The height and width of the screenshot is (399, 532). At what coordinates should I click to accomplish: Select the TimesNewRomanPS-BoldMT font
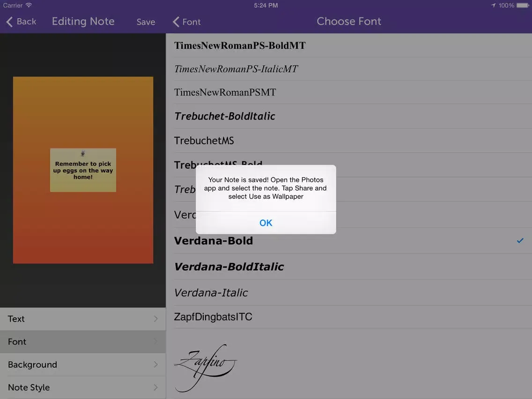349,45
